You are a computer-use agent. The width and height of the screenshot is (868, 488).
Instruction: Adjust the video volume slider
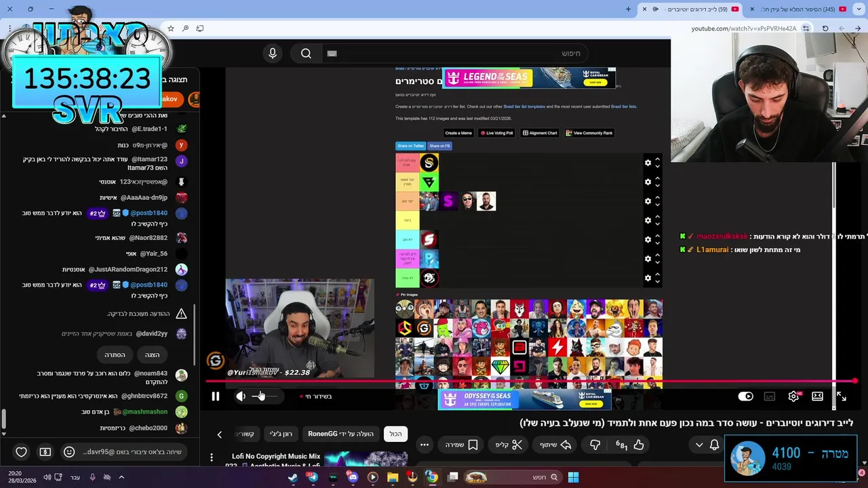point(264,396)
